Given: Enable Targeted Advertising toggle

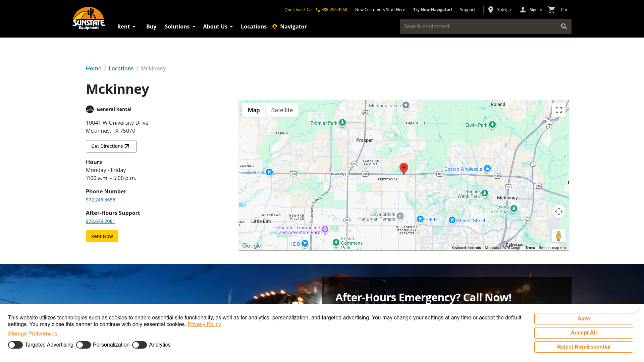Looking at the screenshot, I should click(x=15, y=345).
